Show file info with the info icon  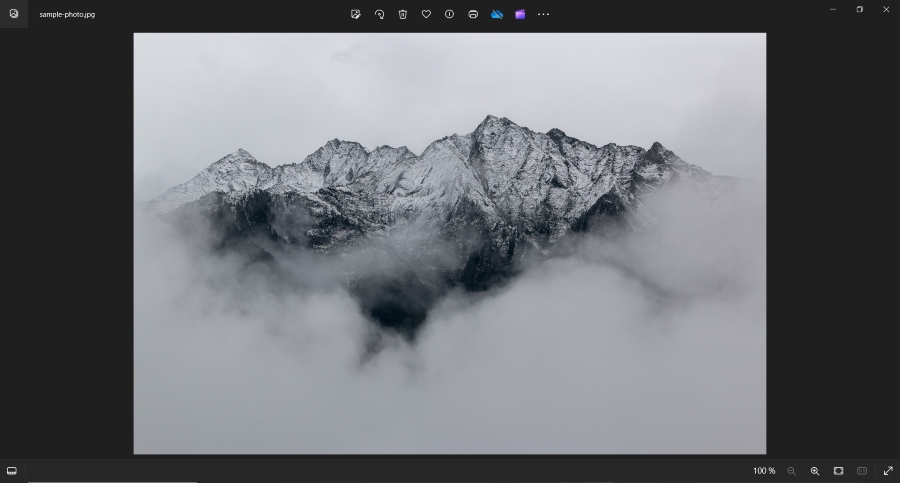click(449, 14)
